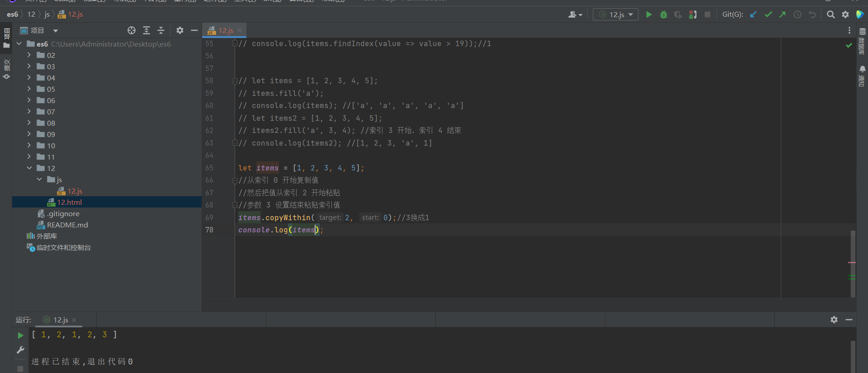The width and height of the screenshot is (868, 373).
Task: Expand folder 02 in project tree
Action: tap(29, 55)
